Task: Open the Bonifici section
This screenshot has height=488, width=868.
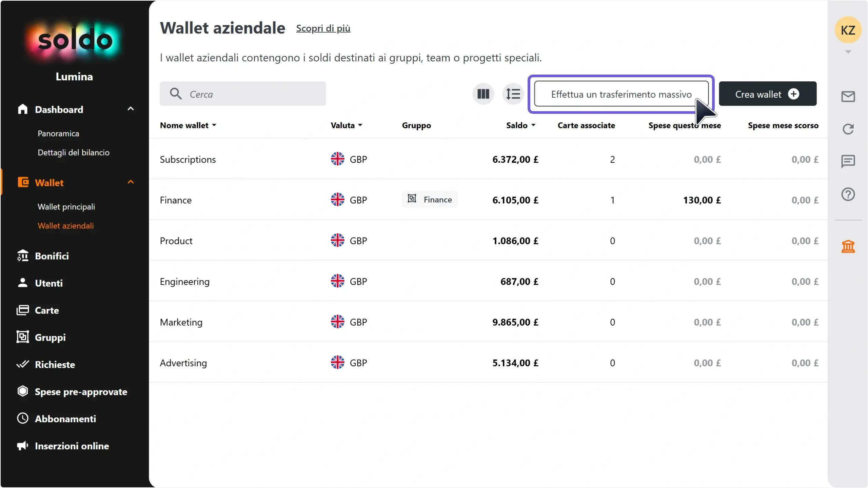Action: point(52,256)
